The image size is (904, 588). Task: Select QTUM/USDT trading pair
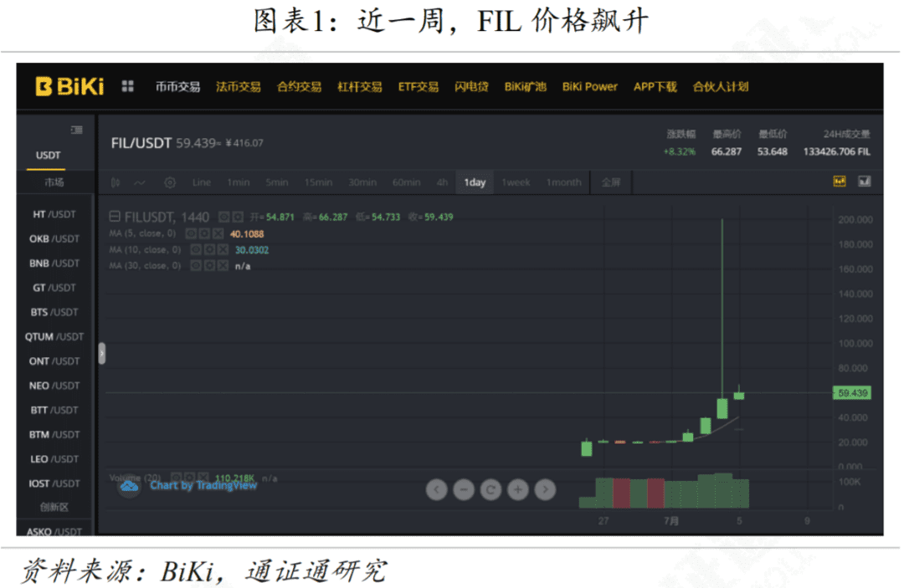coord(54,336)
